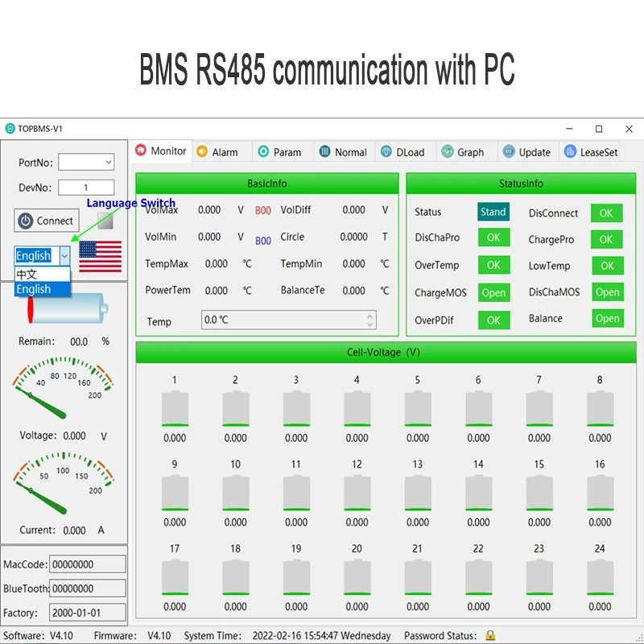This screenshot has width=644, height=644.
Task: Toggle the ChargeMOS Open state
Action: pos(493,292)
